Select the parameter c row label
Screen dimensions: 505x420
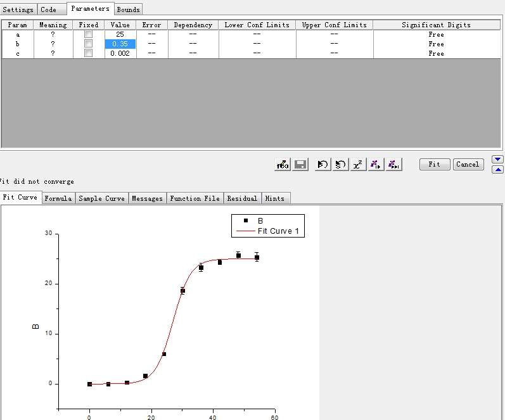(17, 53)
